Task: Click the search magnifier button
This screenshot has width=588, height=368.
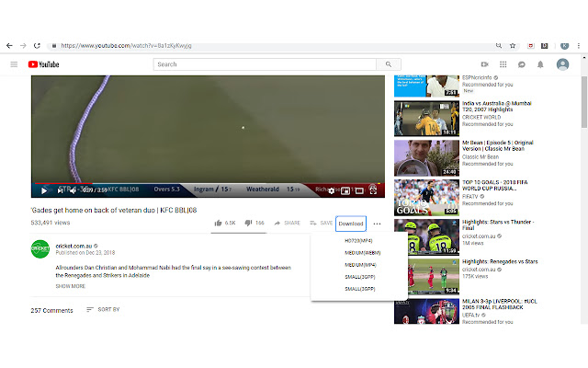Action: 389,64
